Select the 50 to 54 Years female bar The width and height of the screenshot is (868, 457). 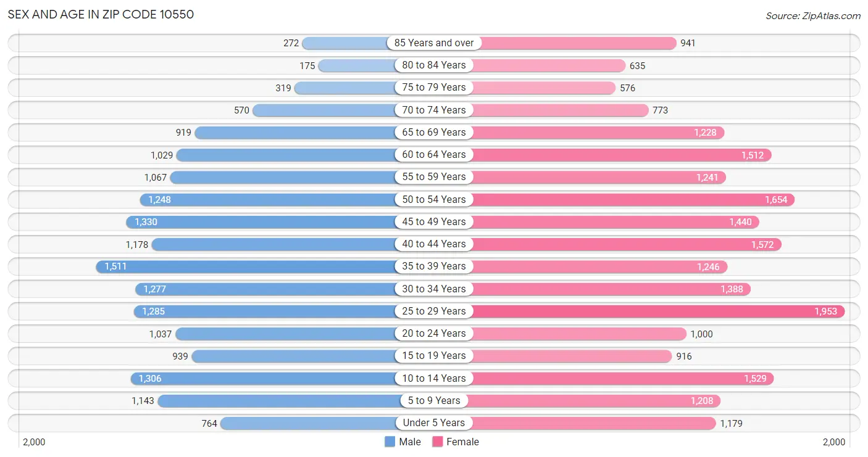click(x=614, y=199)
